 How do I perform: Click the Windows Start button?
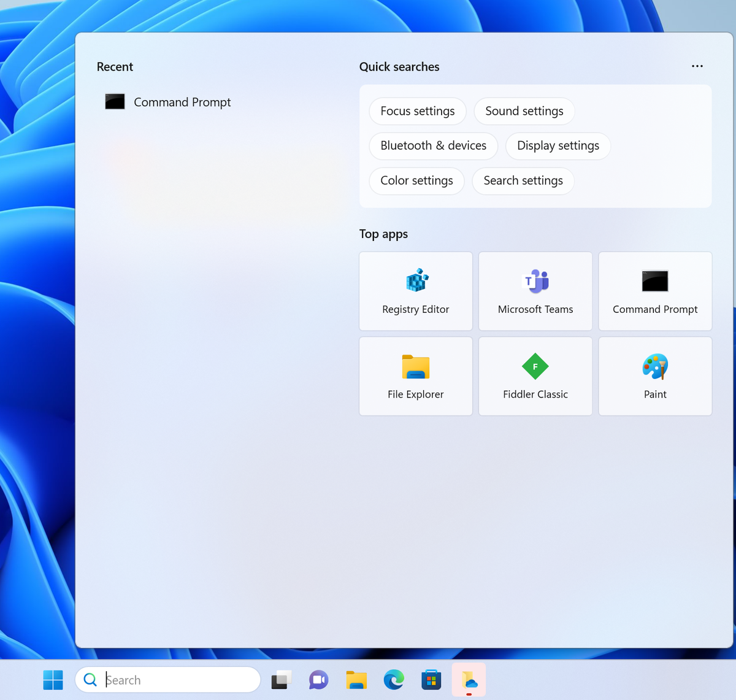click(x=53, y=680)
